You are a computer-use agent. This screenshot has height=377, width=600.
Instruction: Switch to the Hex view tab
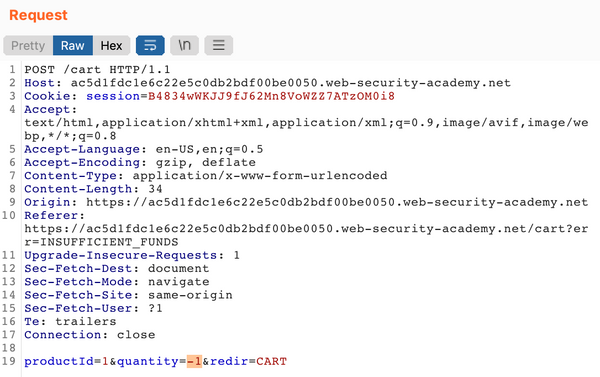coord(111,46)
